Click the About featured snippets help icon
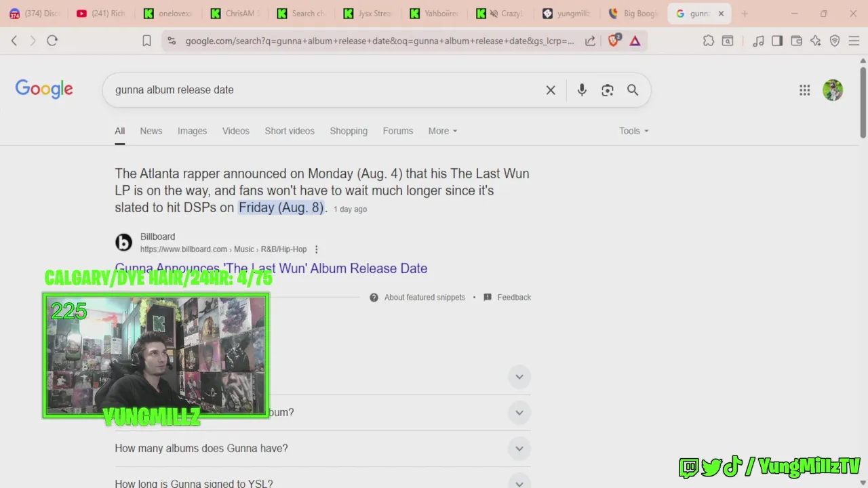Screen dimensions: 868x488 pyautogui.click(x=374, y=298)
